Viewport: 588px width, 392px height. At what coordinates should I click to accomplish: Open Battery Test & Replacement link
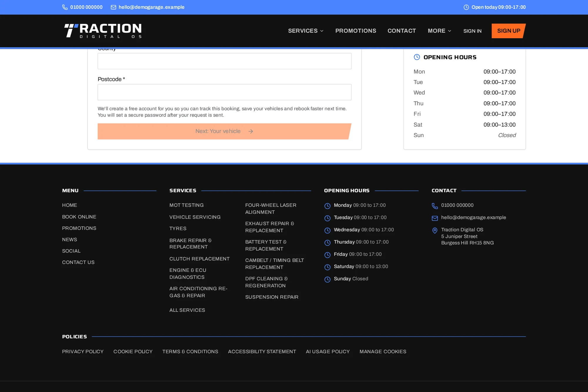(266, 245)
